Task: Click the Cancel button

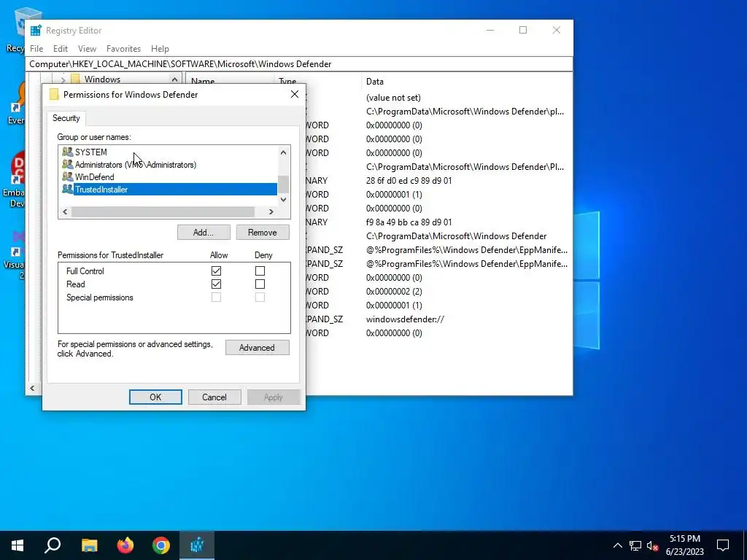Action: point(214,397)
